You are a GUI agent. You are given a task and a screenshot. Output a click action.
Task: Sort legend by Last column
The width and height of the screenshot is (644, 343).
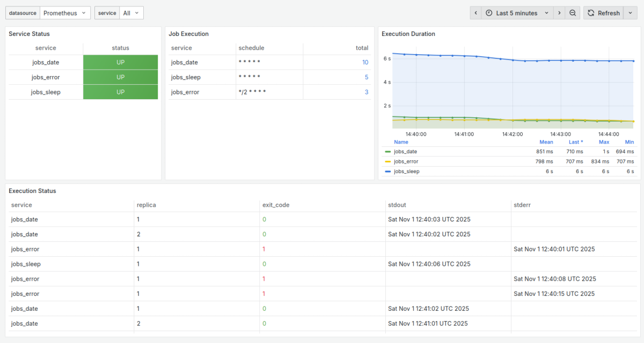coord(575,142)
